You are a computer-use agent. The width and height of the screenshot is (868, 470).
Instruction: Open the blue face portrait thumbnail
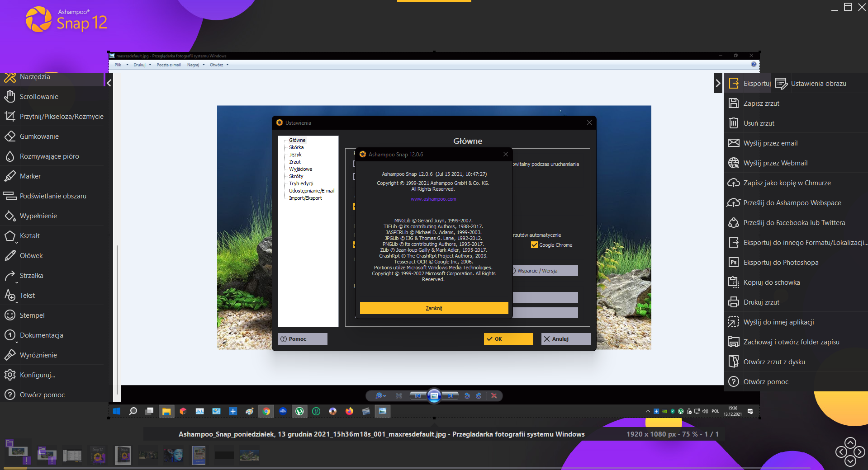[174, 456]
